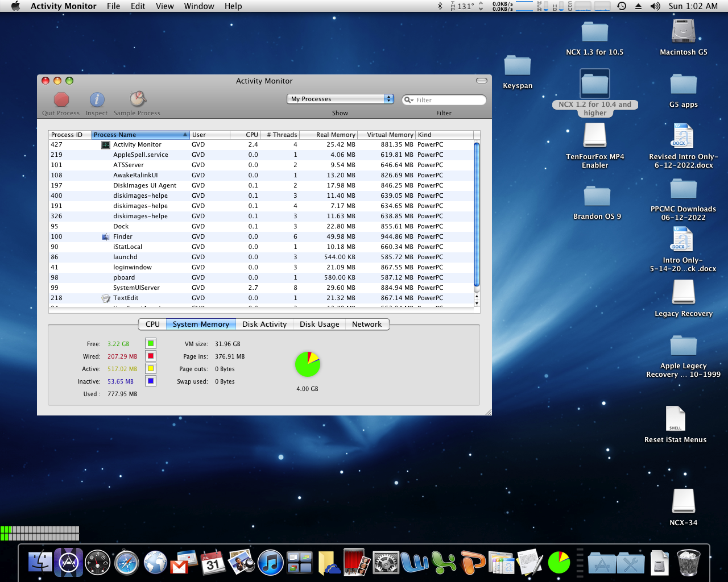The height and width of the screenshot is (582, 728).
Task: Select the Finder process row
Action: (261, 236)
